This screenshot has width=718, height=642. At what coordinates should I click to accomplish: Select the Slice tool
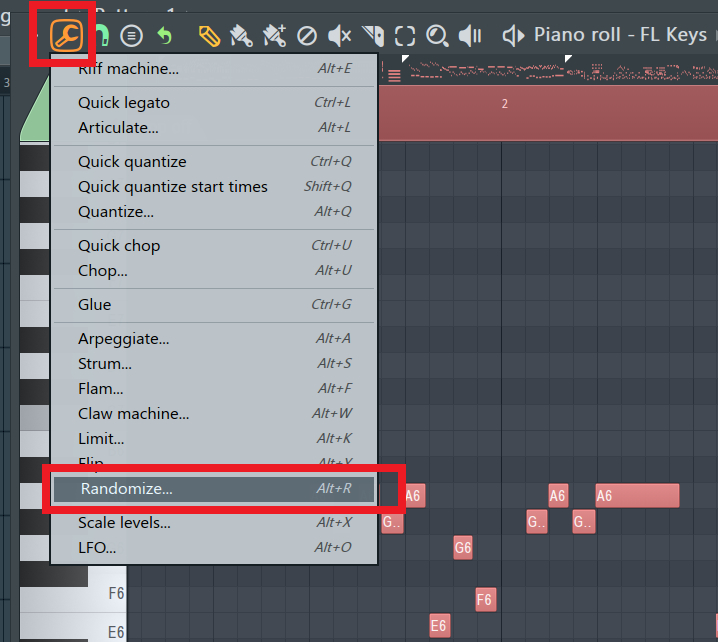[372, 37]
